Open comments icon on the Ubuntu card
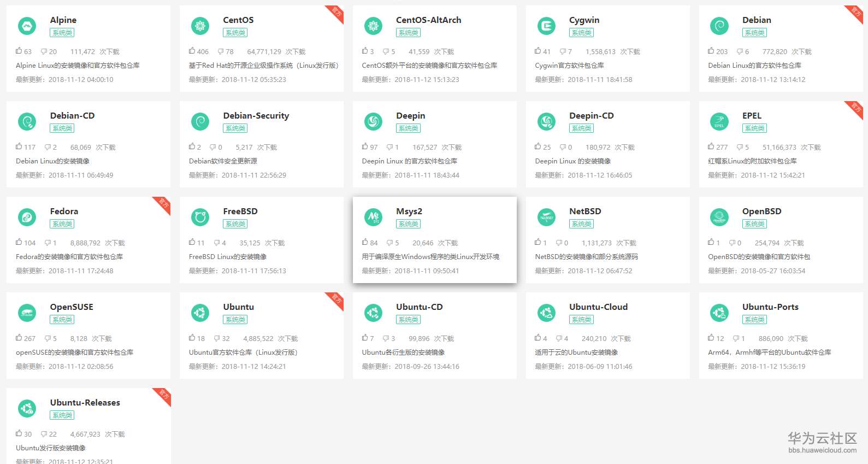Screen dimensions: 868x464 217,338
